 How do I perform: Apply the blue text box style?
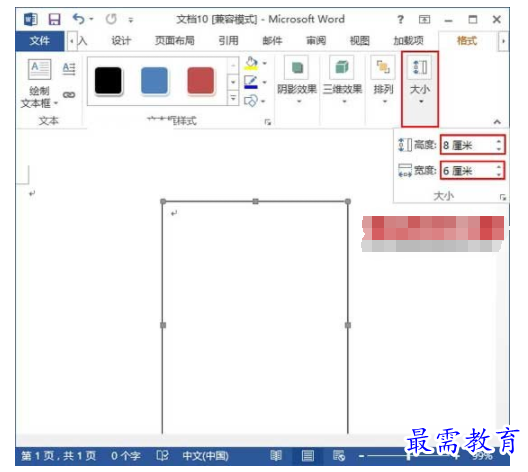154,80
